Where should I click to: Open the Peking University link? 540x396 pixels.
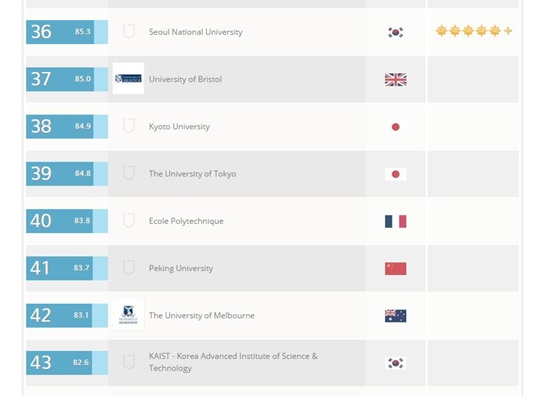tap(181, 268)
